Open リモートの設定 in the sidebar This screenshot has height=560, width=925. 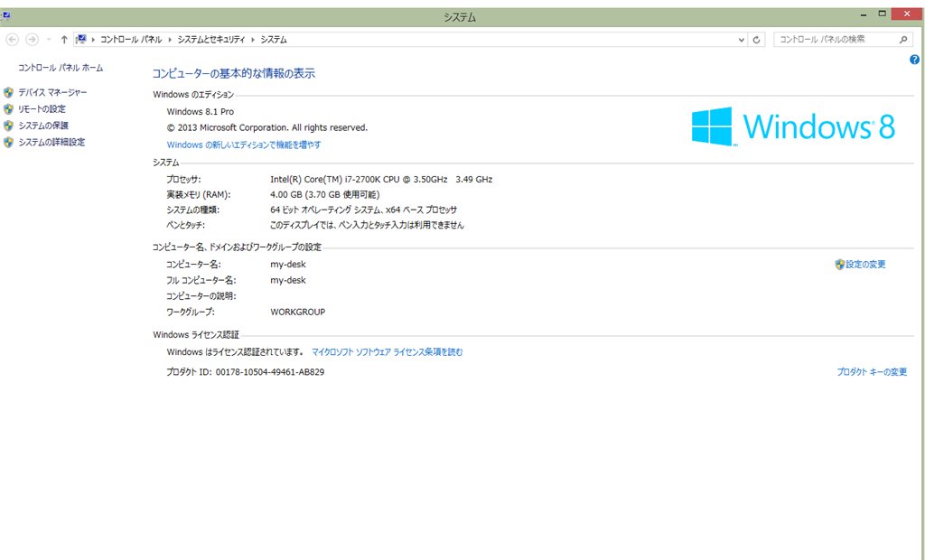[x=42, y=108]
